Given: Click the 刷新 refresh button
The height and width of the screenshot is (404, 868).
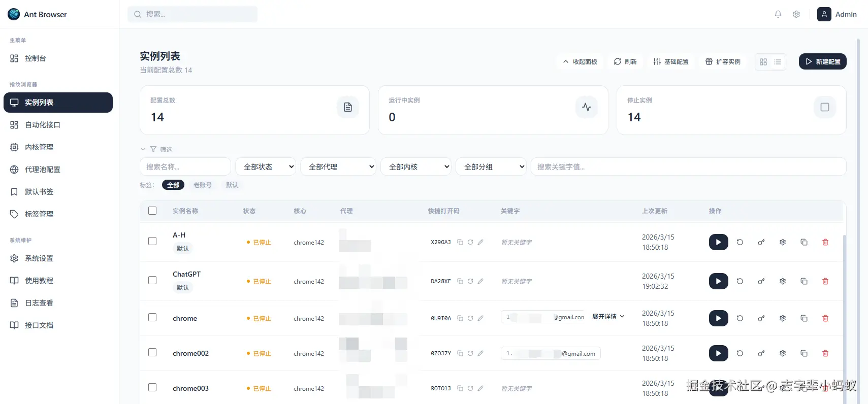Looking at the screenshot, I should [x=625, y=62].
